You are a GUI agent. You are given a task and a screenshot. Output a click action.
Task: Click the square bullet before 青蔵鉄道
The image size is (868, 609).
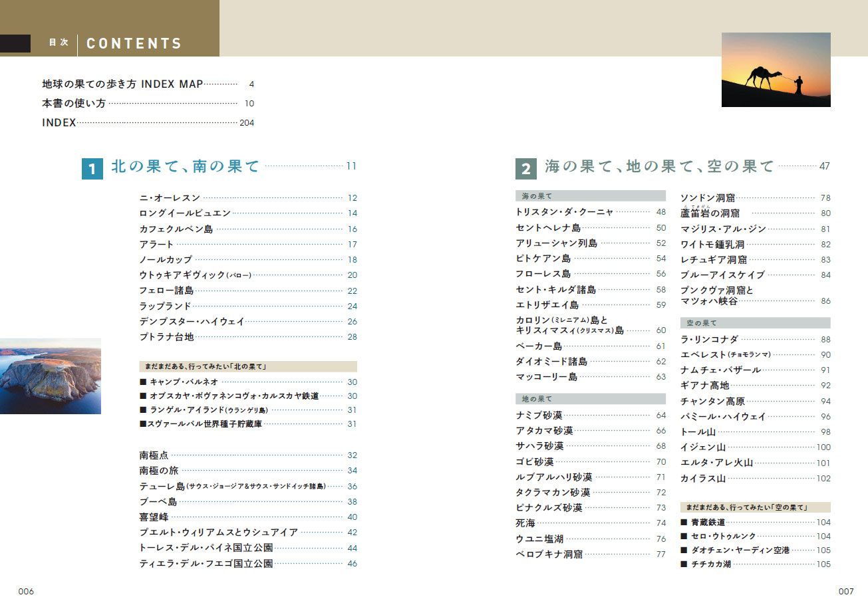coord(683,523)
